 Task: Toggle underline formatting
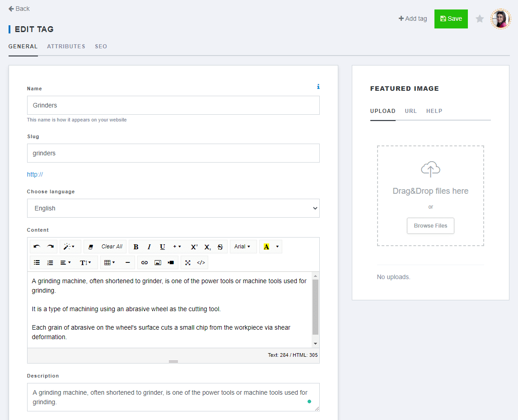click(162, 247)
